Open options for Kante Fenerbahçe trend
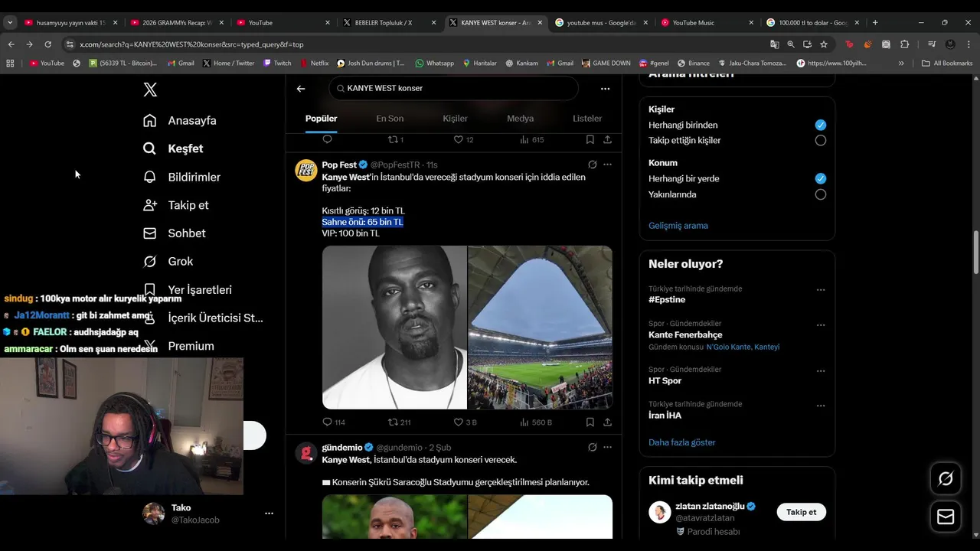 coord(821,324)
